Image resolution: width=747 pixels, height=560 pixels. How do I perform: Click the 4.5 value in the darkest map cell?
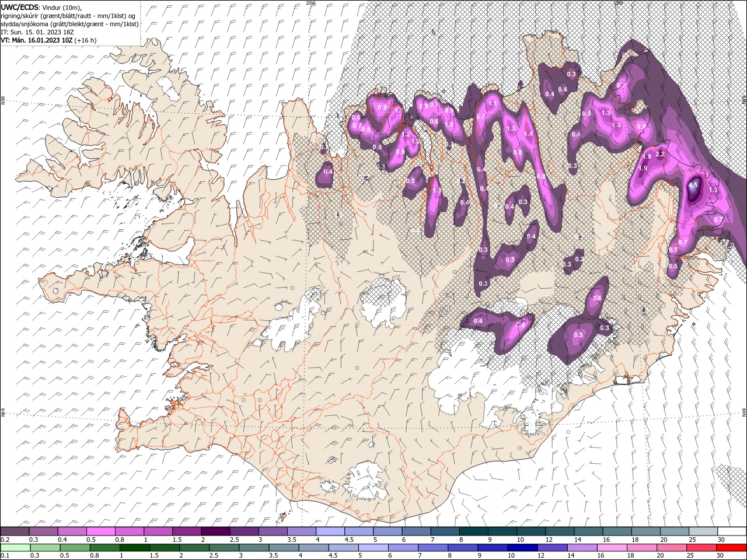693,185
